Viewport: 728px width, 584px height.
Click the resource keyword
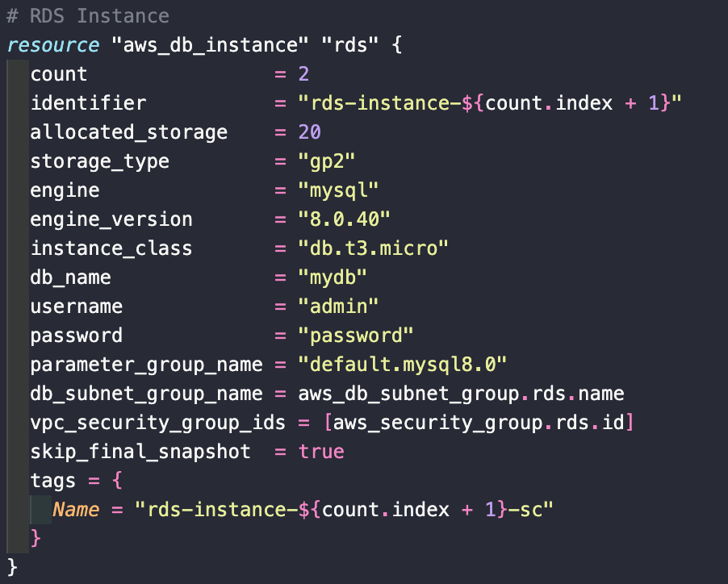click(x=53, y=45)
